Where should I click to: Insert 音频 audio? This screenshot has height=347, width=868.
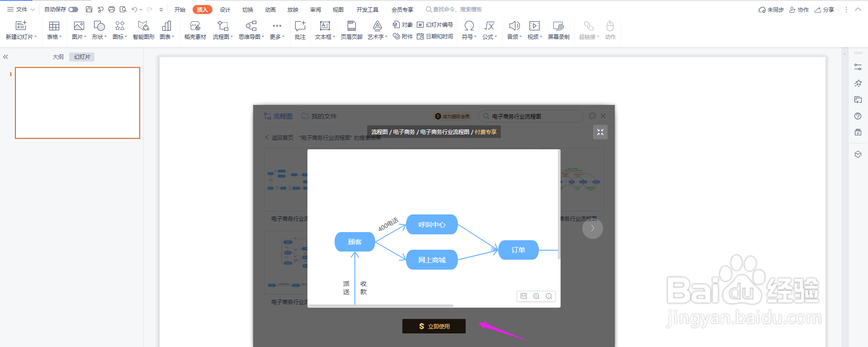click(514, 26)
